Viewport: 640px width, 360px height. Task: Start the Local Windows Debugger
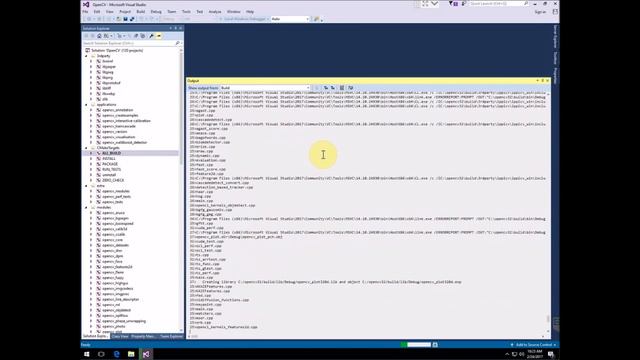244,19
